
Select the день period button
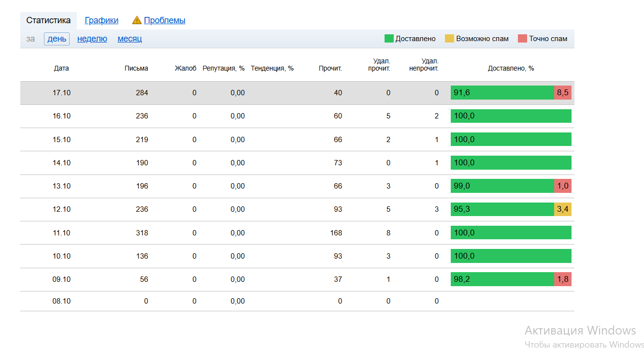point(57,39)
